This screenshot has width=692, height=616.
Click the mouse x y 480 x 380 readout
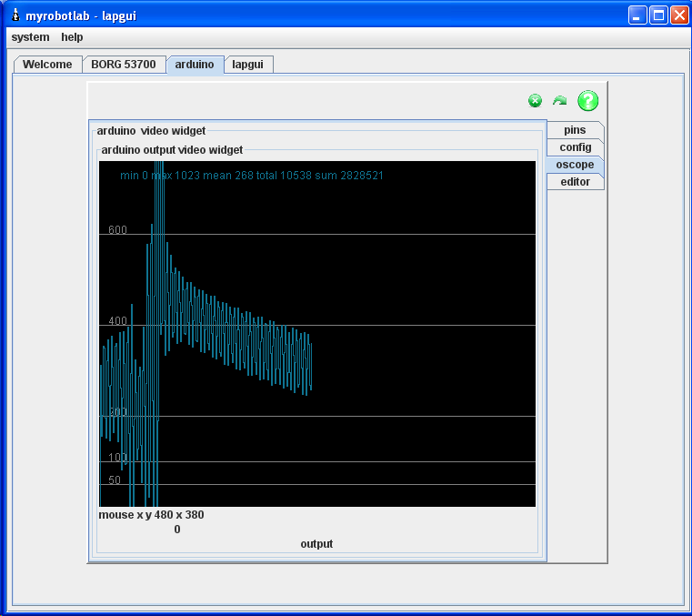pyautogui.click(x=151, y=515)
